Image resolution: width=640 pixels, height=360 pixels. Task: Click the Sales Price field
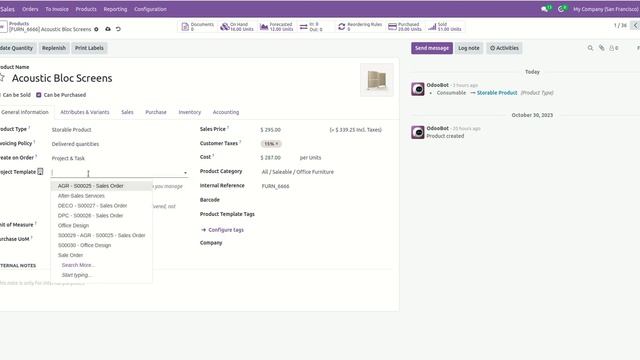click(x=293, y=130)
